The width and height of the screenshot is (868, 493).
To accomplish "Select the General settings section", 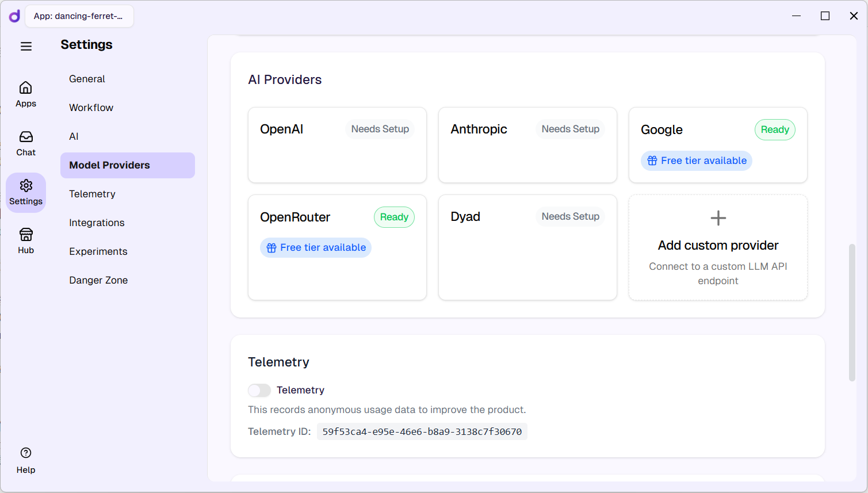I will [87, 79].
